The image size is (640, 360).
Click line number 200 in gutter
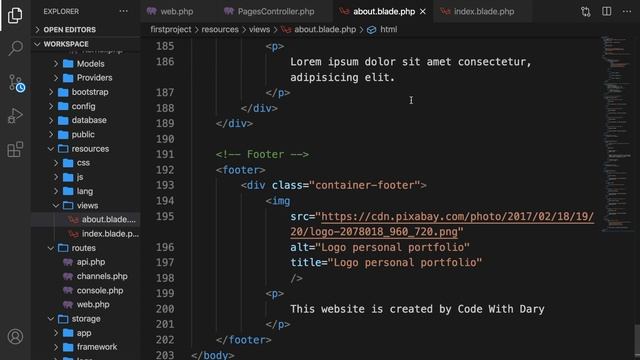(165, 309)
